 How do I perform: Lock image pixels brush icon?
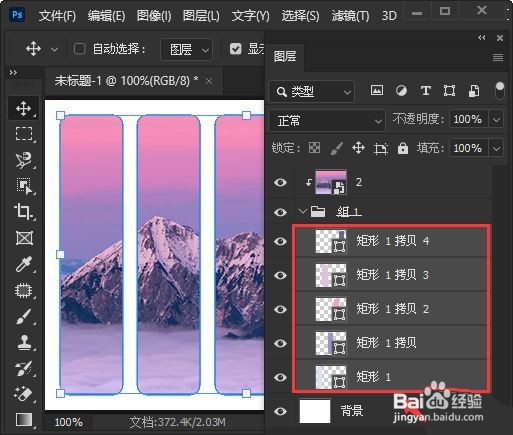pos(336,148)
